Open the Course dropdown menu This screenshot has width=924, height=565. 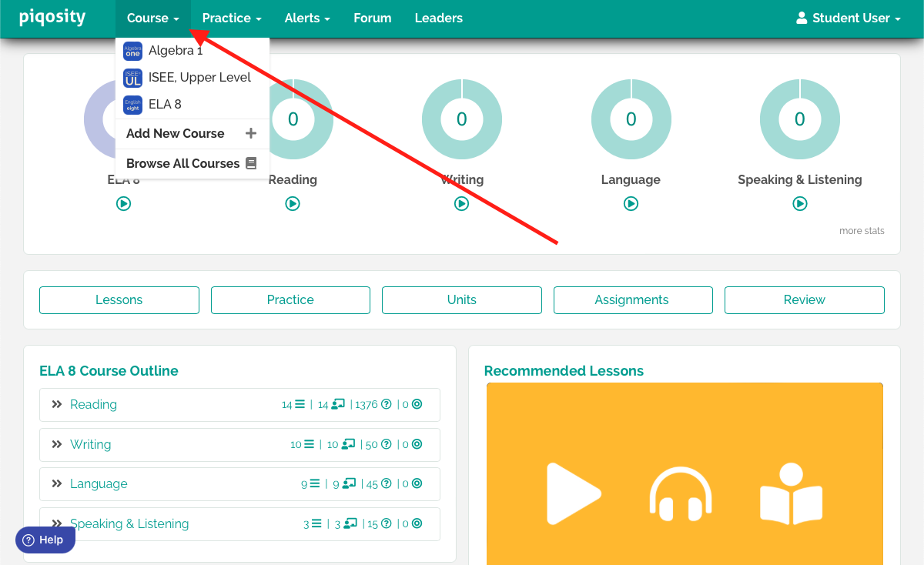(x=153, y=18)
